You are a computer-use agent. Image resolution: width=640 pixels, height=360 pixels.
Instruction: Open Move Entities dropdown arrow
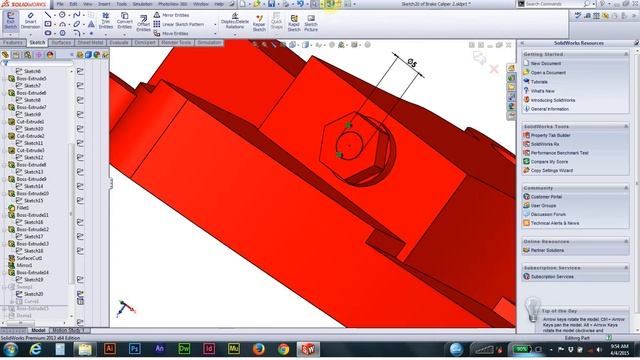(215, 33)
